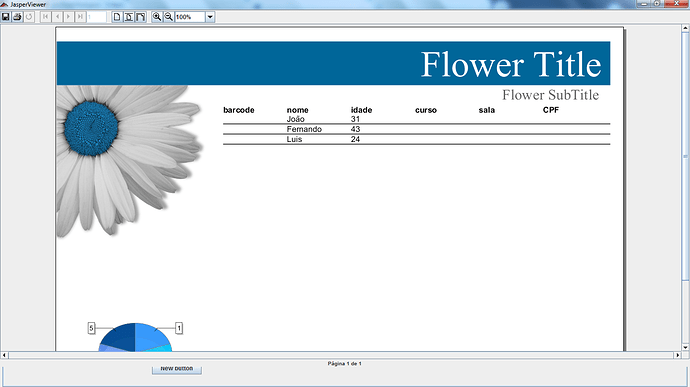Image resolution: width=690 pixels, height=387 pixels.
Task: Click the horizontal scrollbar right arrow
Action: coord(677,355)
